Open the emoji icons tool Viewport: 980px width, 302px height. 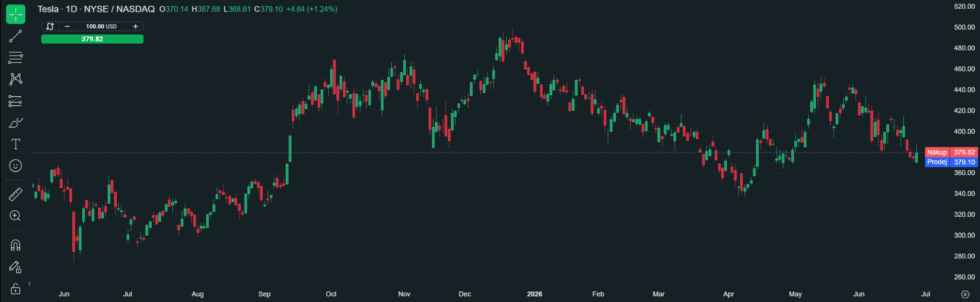tap(15, 166)
